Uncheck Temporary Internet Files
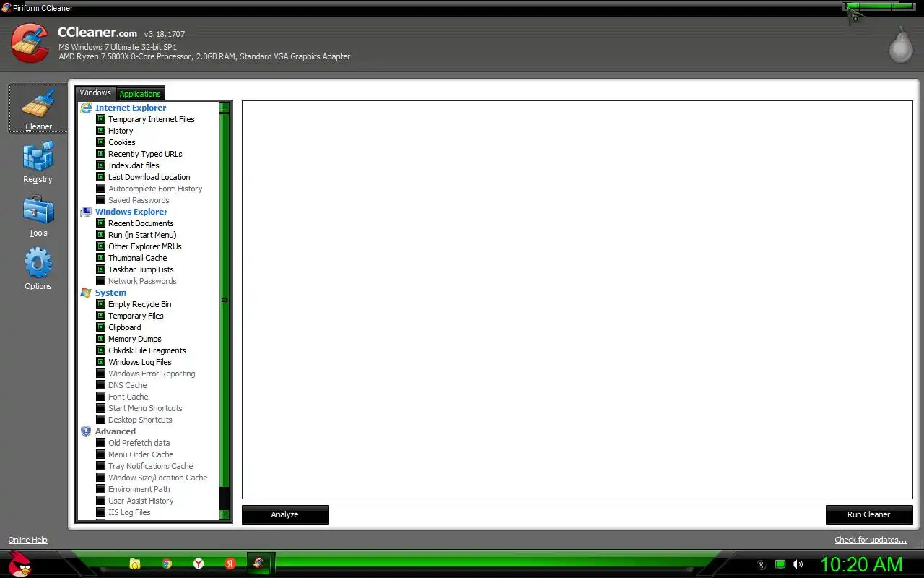Screen dimensions: 924x578 pos(101,119)
